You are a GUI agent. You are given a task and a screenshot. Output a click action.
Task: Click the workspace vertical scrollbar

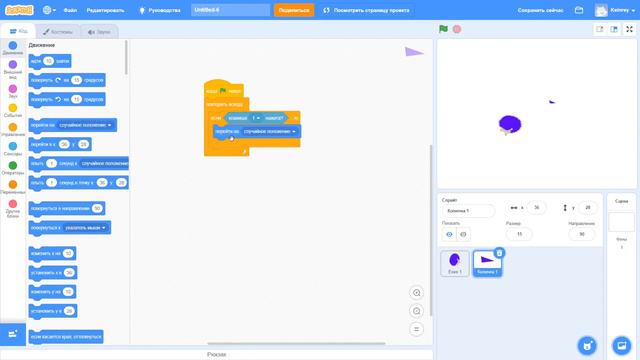(430, 231)
